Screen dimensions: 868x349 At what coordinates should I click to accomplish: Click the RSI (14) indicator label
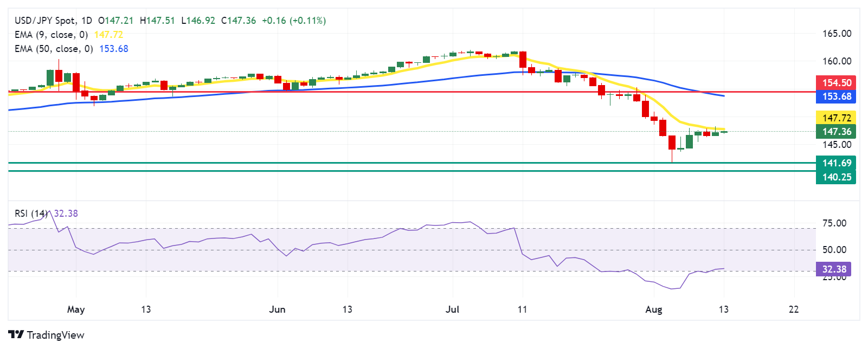click(x=31, y=214)
